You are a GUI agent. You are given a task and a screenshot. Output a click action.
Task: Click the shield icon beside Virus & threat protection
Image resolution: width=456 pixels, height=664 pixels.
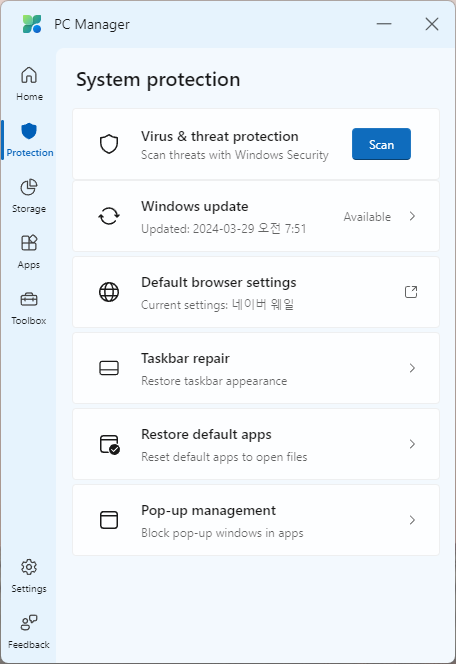coord(109,144)
